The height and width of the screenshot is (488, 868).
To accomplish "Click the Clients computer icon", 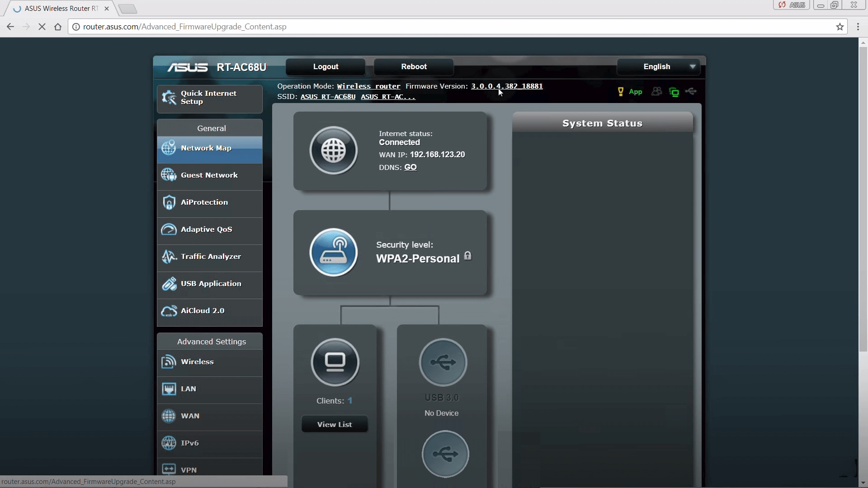I will (335, 362).
